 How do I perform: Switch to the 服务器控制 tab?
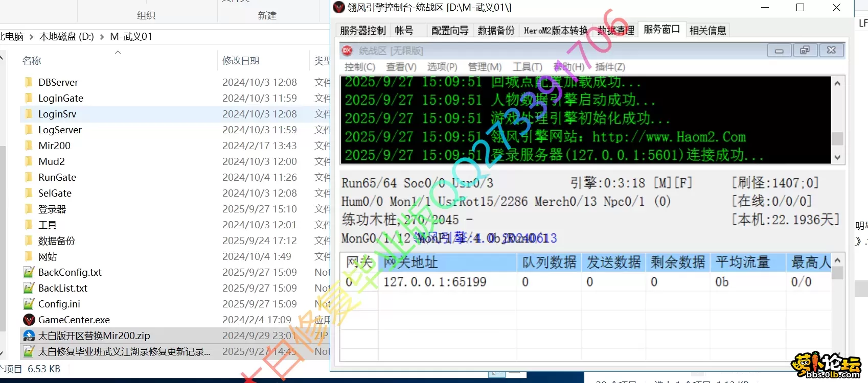pos(362,31)
